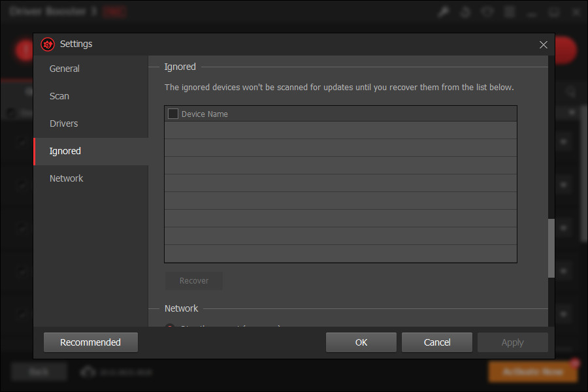This screenshot has height=392, width=588.
Task: Click the update download icon in bottom status bar
Action: click(x=88, y=371)
